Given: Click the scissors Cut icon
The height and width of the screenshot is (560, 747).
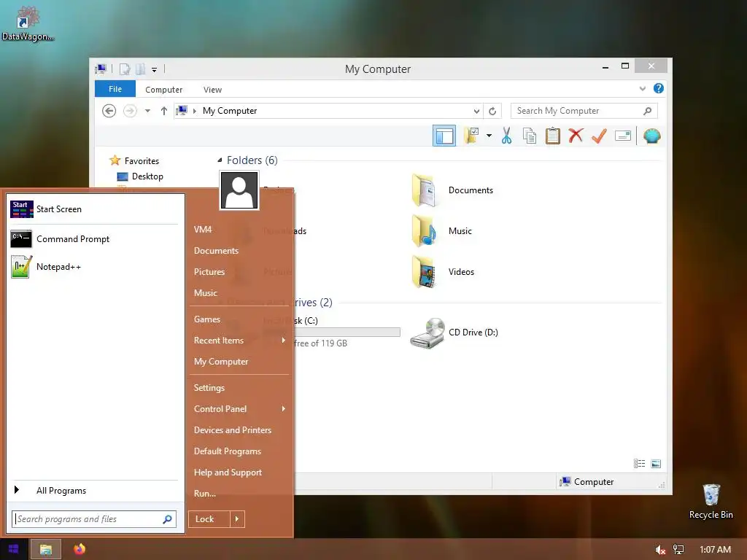Looking at the screenshot, I should (506, 136).
